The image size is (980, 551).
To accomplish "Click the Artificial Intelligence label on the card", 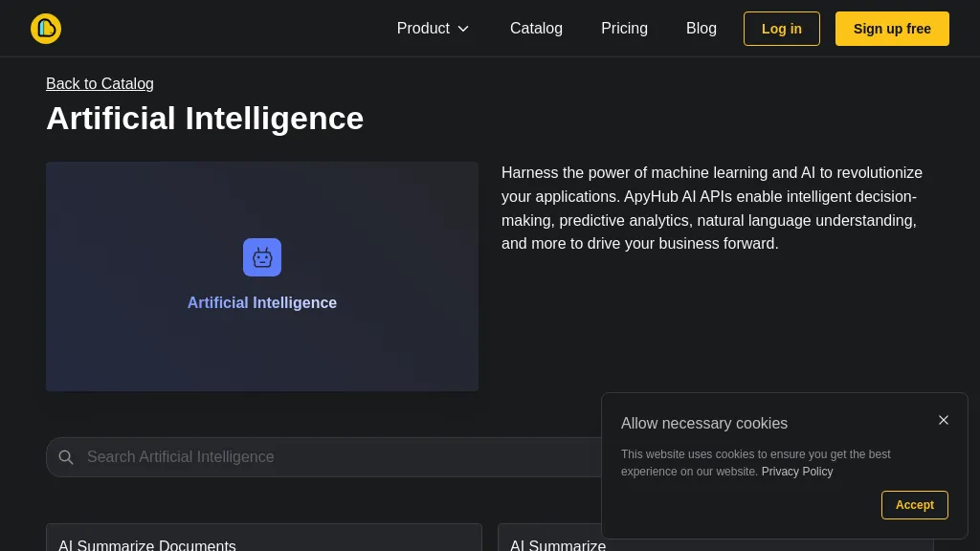I will click(262, 302).
